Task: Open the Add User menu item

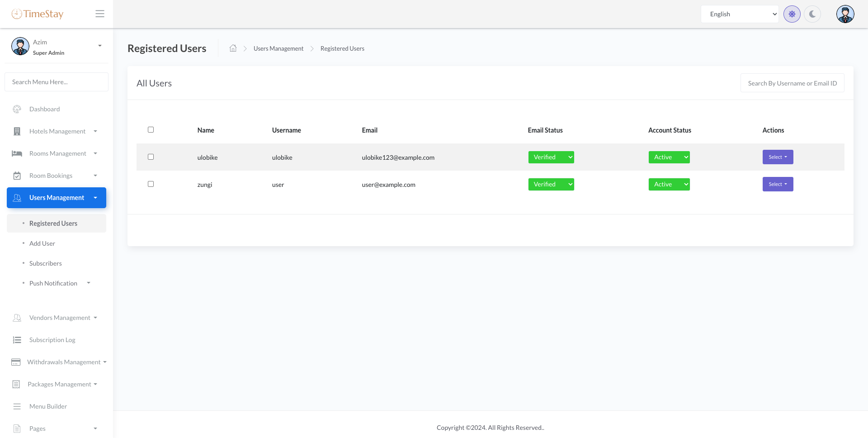Action: pyautogui.click(x=42, y=243)
